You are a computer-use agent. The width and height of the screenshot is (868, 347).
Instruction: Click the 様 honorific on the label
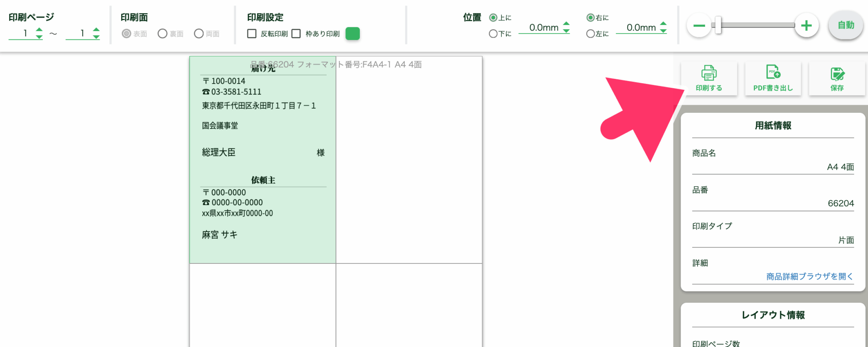point(321,153)
